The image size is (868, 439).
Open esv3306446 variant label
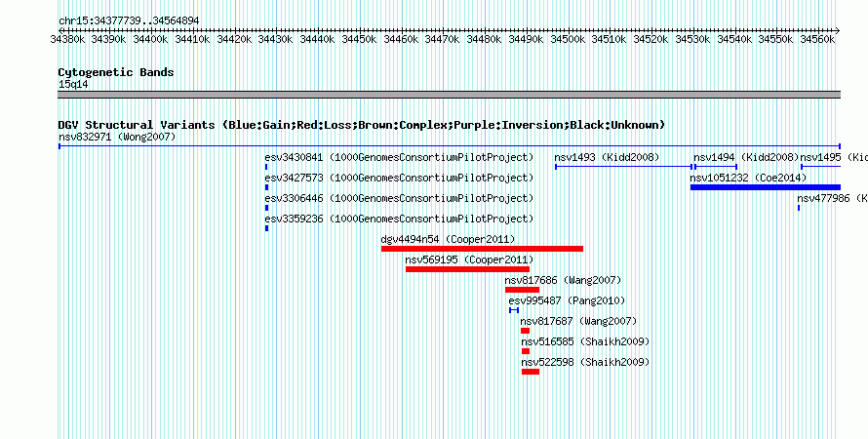[x=399, y=198]
